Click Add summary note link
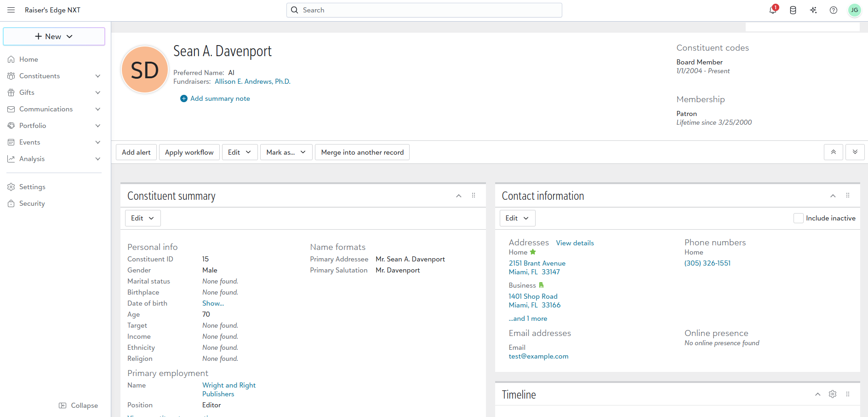This screenshot has height=417, width=868. click(220, 98)
